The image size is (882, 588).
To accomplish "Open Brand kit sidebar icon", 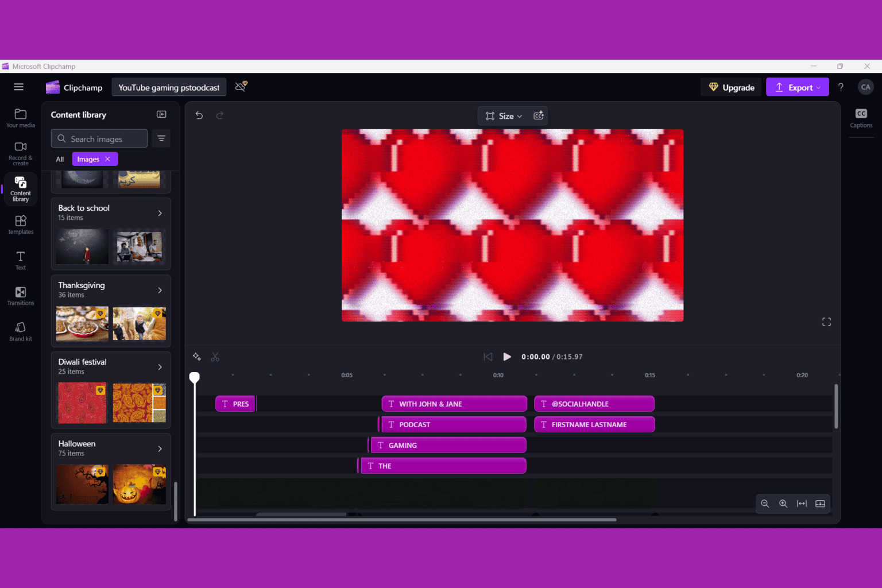I will coord(21,331).
